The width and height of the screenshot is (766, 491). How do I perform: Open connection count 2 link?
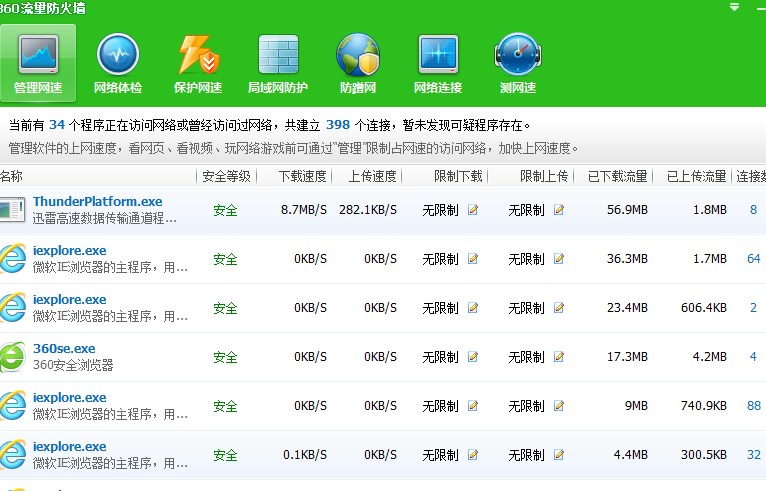click(x=753, y=308)
